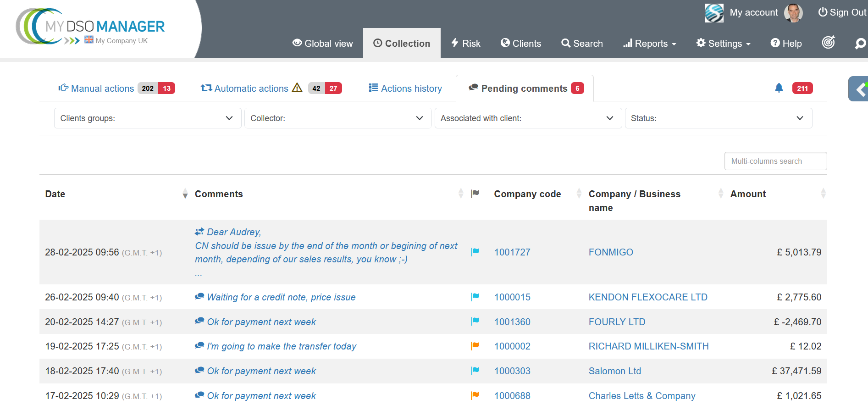Toggle the orange flag for RICHARD MILLIKEN-SMITH
The image size is (868, 416).
475,346
